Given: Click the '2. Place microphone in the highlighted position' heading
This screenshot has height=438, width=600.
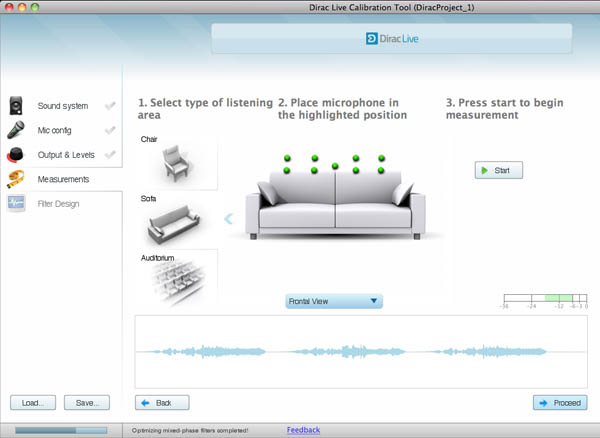Looking at the screenshot, I should (342, 109).
